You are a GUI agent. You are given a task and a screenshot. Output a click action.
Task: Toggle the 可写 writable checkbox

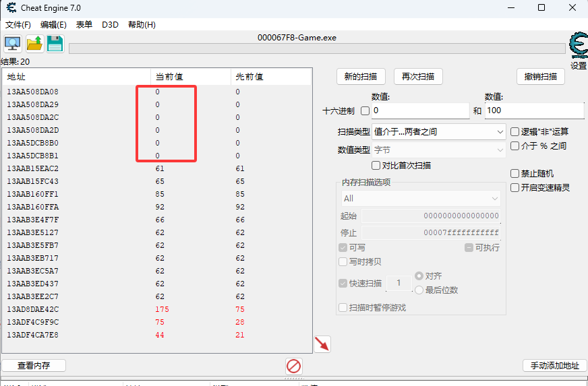coord(343,248)
